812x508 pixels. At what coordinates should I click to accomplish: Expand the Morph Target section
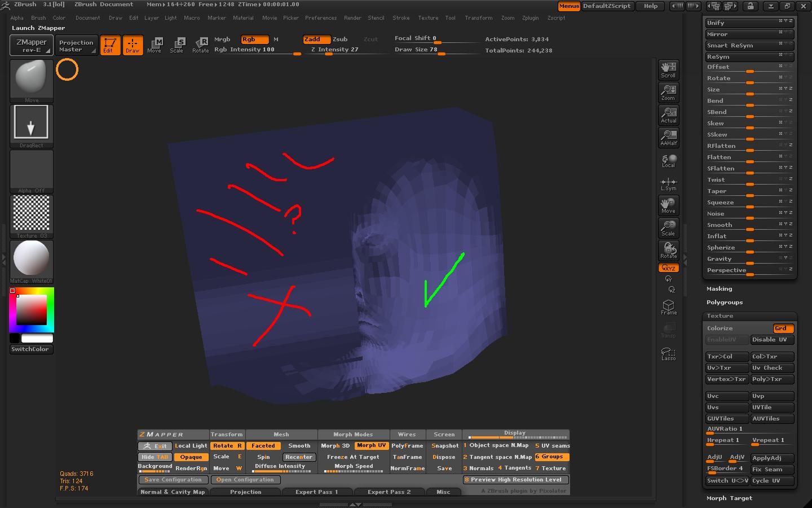(729, 498)
